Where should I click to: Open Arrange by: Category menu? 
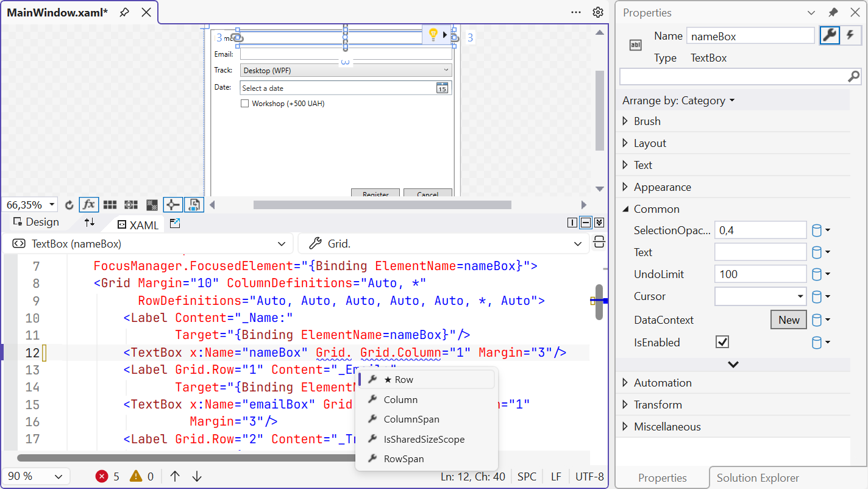click(x=678, y=101)
